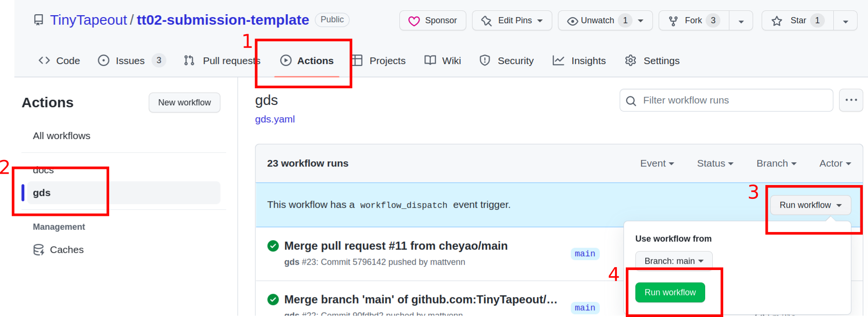This screenshot has height=317, width=868.
Task: Click the search magnifier icon in filter box
Action: [x=631, y=101]
